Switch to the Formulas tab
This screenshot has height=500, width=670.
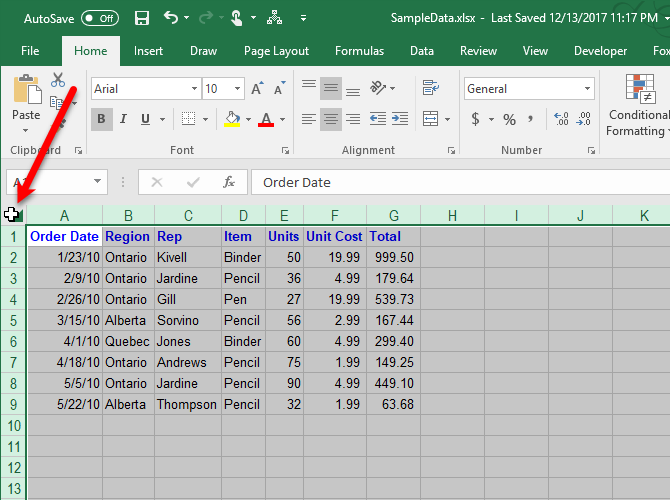[359, 51]
